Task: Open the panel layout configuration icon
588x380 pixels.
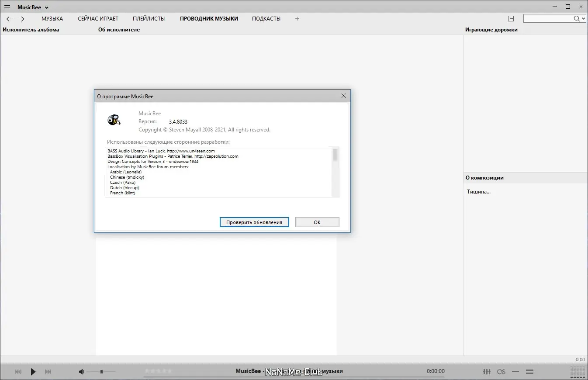Action: tap(511, 19)
